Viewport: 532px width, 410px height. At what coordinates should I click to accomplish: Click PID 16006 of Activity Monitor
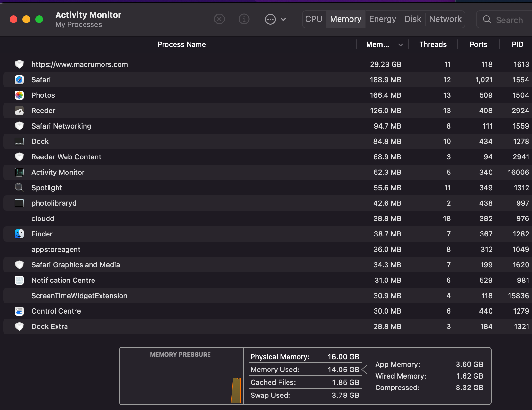pyautogui.click(x=518, y=172)
